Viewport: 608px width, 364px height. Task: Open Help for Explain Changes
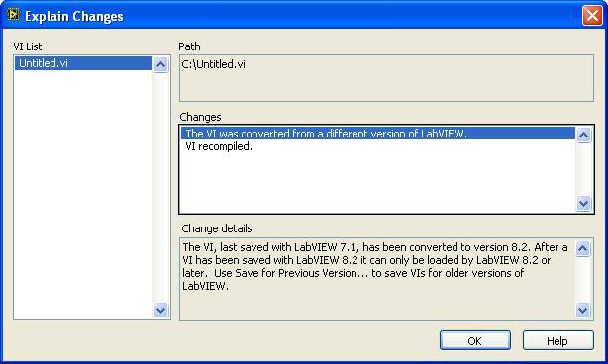pyautogui.click(x=557, y=341)
